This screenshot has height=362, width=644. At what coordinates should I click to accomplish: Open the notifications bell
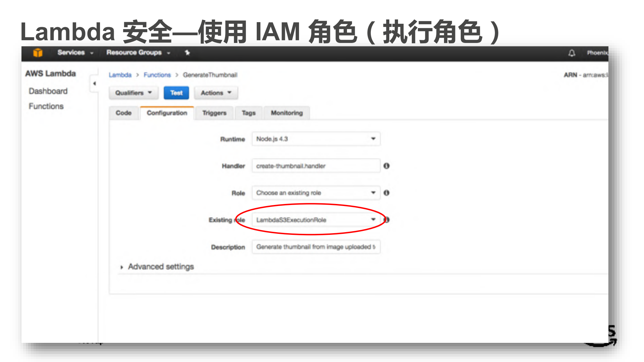[572, 53]
